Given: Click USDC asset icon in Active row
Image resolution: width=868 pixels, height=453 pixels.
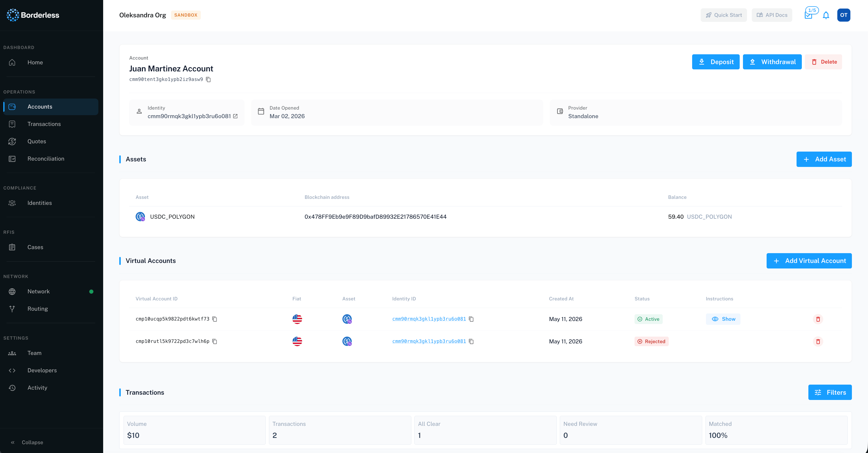Looking at the screenshot, I should 347,319.
